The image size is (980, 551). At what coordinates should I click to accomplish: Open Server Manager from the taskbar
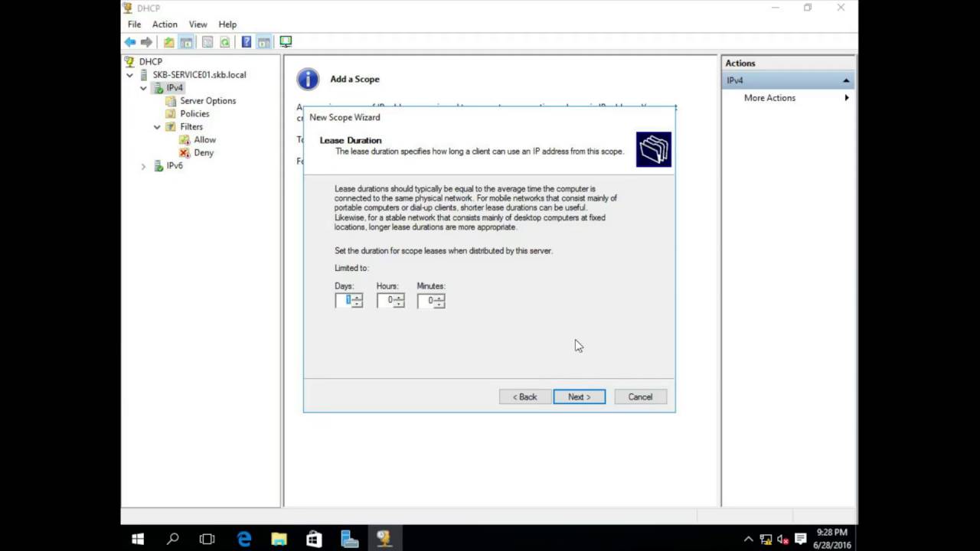(x=349, y=539)
